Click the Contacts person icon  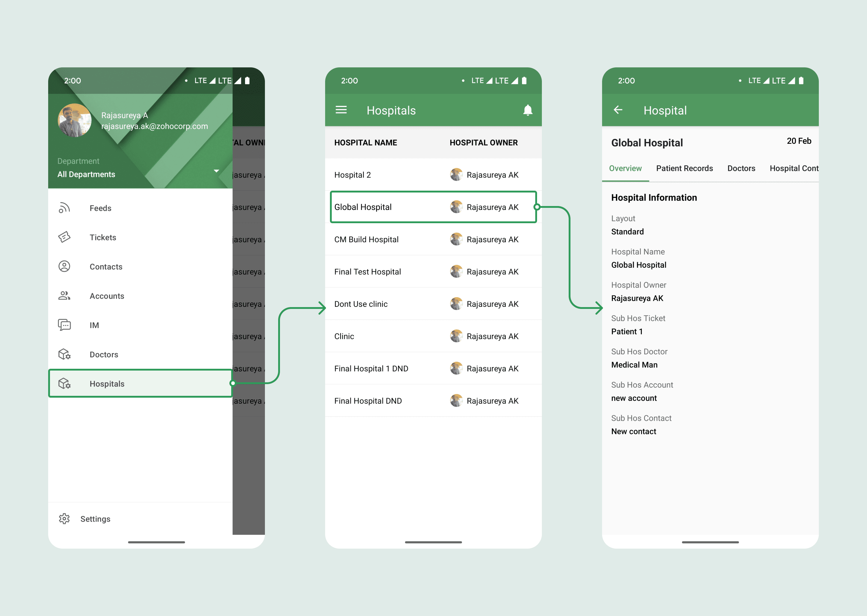64,266
